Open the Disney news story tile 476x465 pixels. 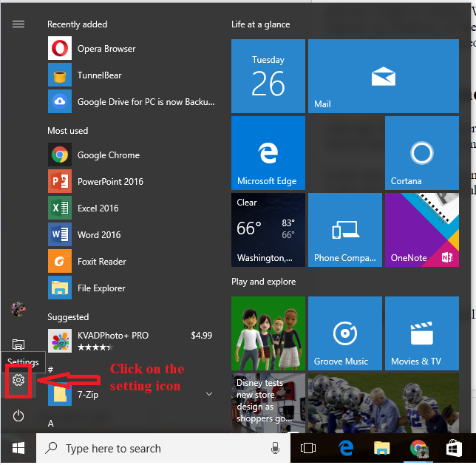268,404
